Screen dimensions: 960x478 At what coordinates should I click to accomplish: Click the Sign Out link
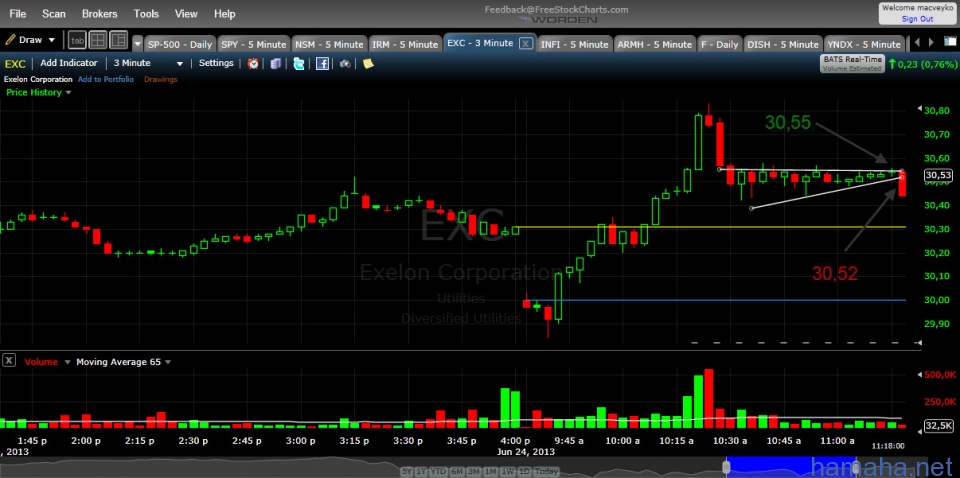point(917,19)
